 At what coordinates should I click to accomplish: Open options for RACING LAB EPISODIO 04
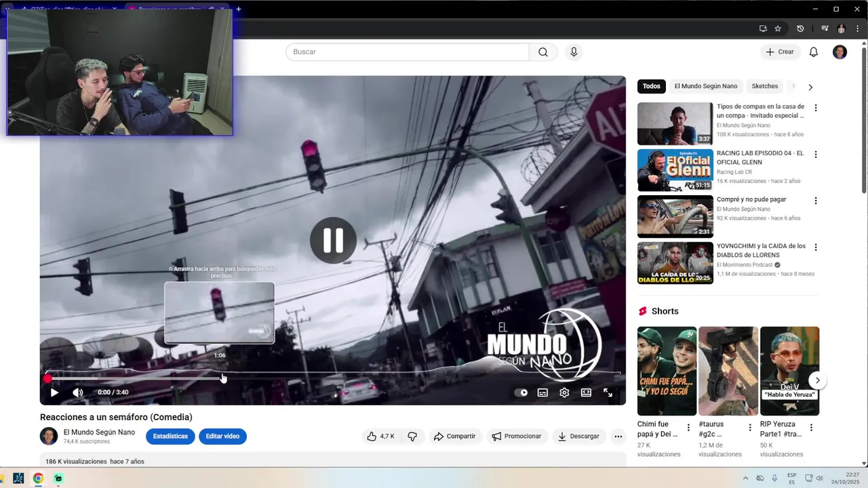coord(816,155)
